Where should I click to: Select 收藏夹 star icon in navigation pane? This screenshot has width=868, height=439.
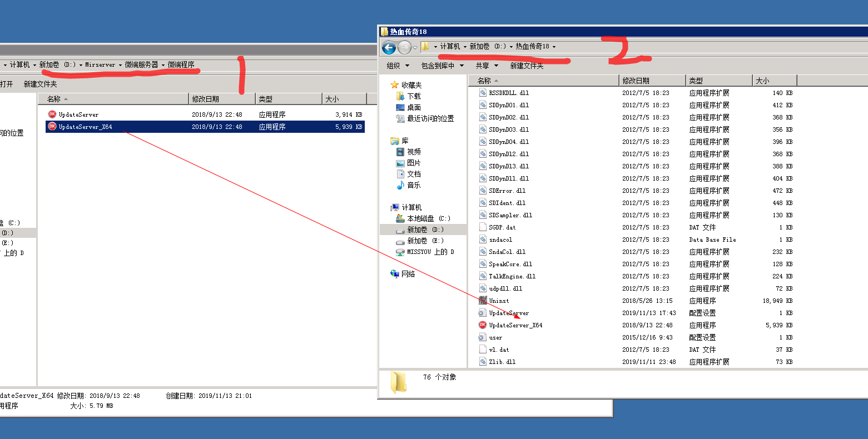[395, 85]
